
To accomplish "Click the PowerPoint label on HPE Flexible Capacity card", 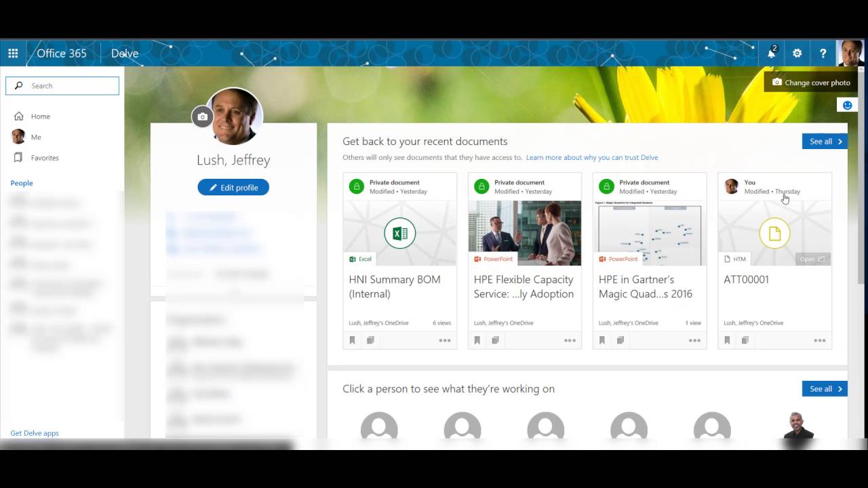I will [494, 259].
